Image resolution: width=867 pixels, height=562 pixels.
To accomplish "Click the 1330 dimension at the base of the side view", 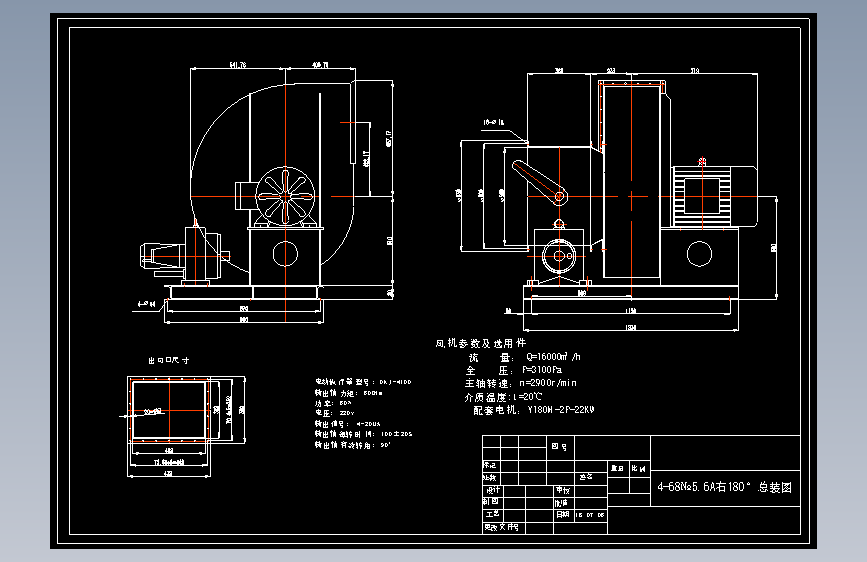I will 630,327.
